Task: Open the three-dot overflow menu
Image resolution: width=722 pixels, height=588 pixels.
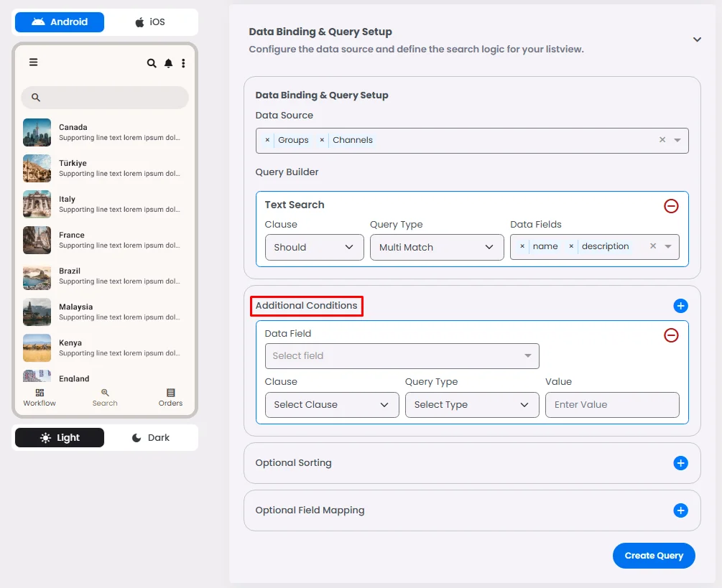Action: pyautogui.click(x=183, y=63)
